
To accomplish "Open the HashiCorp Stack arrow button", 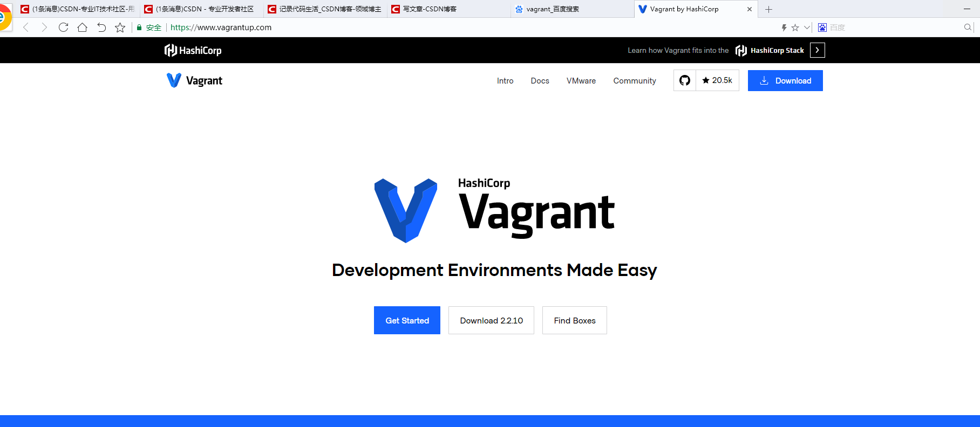I will point(817,50).
